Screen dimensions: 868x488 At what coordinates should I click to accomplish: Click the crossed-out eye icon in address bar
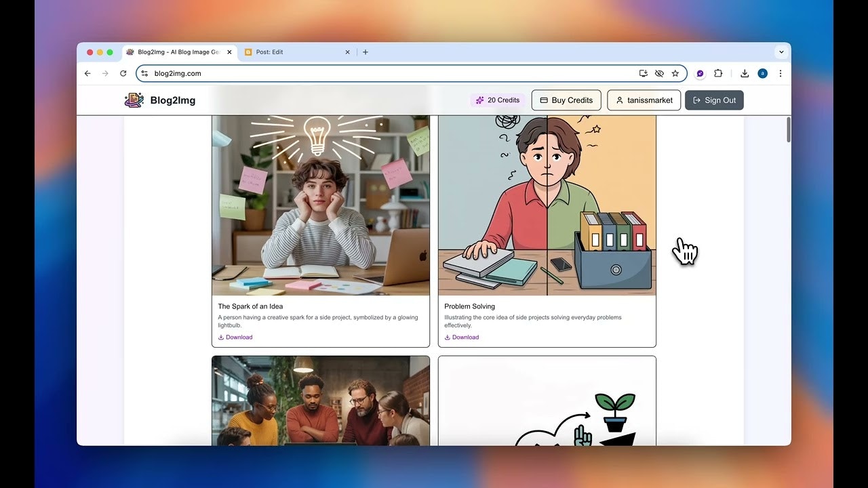(x=659, y=73)
